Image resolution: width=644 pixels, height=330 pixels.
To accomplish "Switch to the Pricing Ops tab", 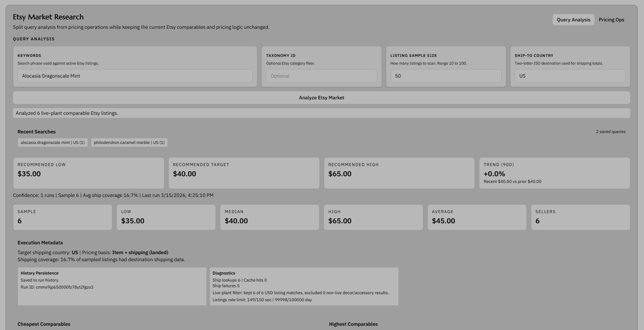I will [611, 20].
